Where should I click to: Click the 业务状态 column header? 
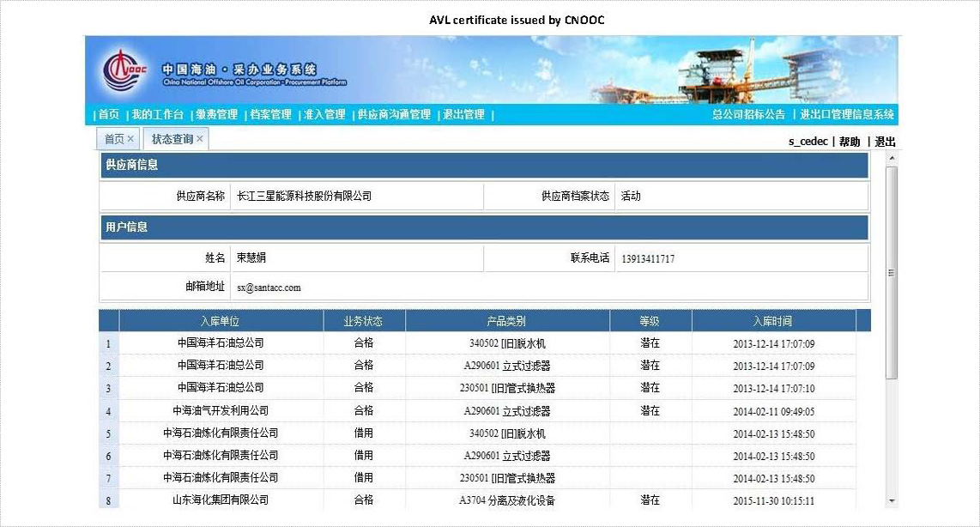[363, 321]
